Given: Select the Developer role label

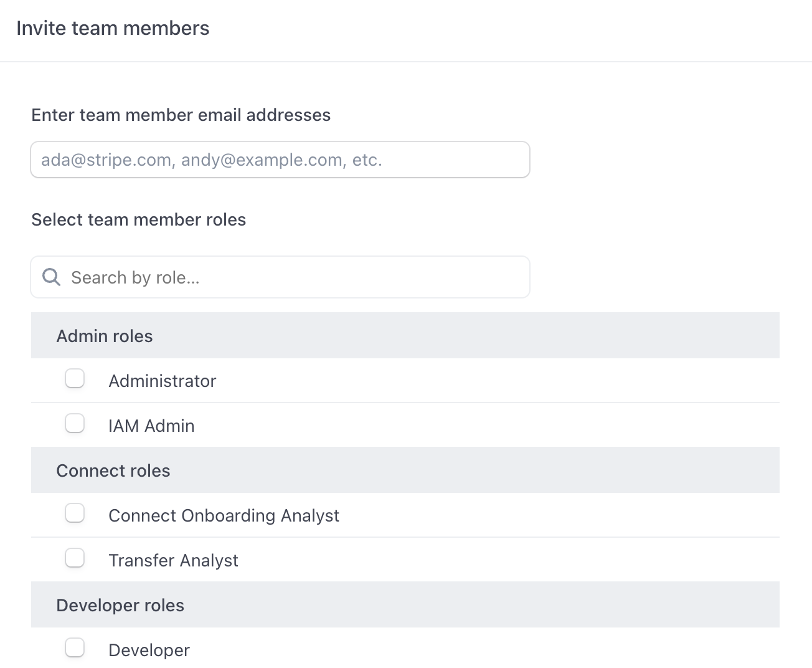Looking at the screenshot, I should pos(149,650).
